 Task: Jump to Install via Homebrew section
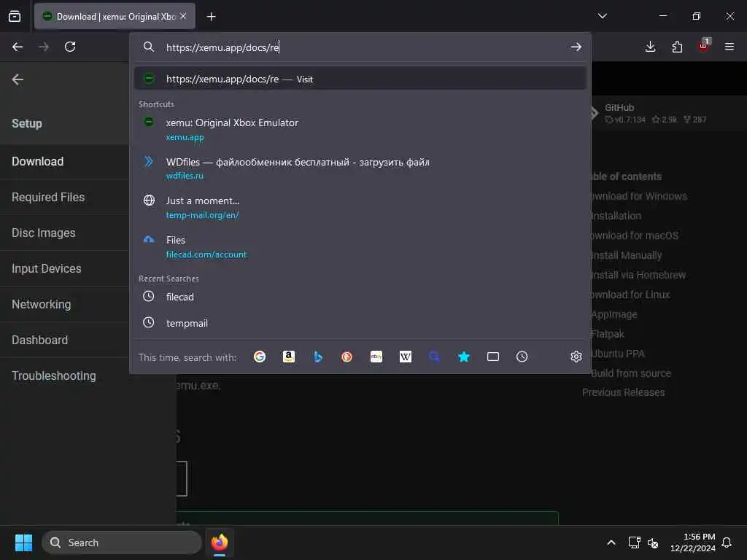(x=638, y=275)
